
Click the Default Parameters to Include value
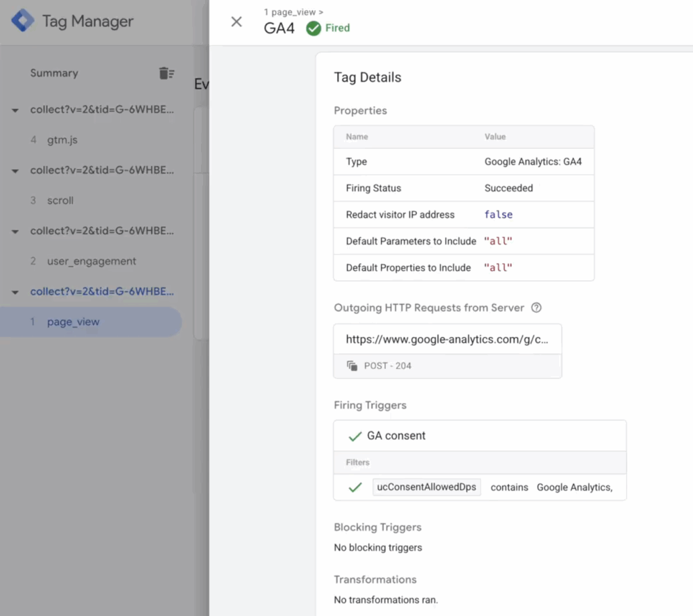[x=498, y=241]
